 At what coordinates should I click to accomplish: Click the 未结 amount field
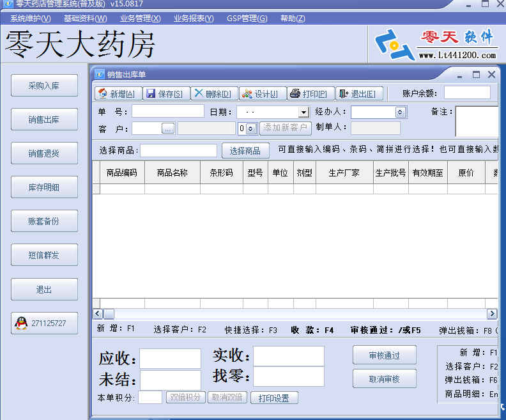pos(170,380)
